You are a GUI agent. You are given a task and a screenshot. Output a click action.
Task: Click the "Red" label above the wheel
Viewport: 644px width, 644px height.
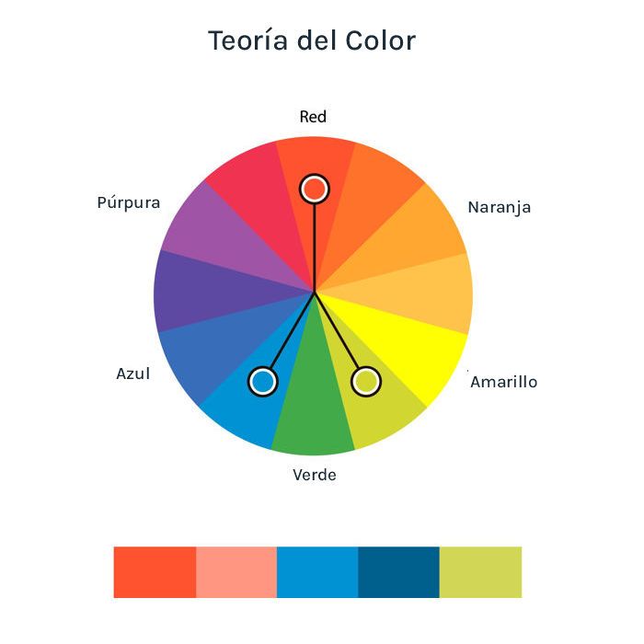click(313, 117)
